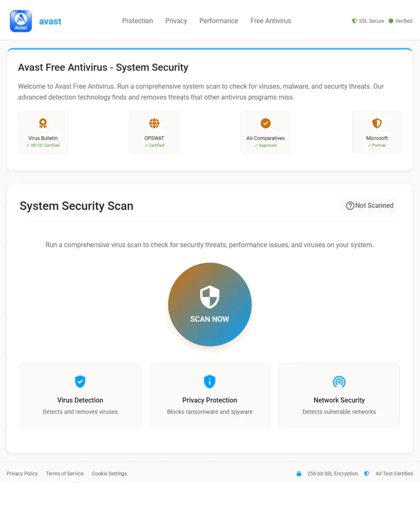Viewport: 420px width, 517px height.
Task: Click the SSL encryption lock icon
Action: (299, 474)
